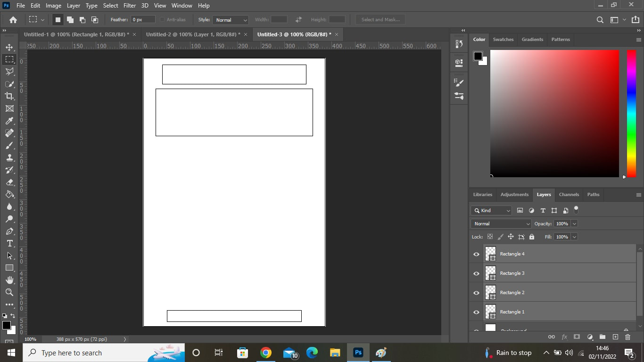Screen dimensions: 644x362
Task: Switch to the Swatches tab
Action: [x=503, y=40]
